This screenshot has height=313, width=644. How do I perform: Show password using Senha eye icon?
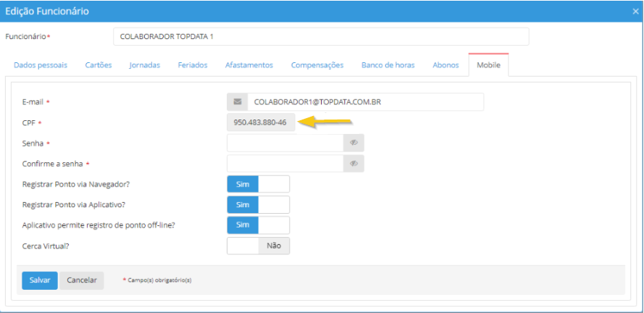354,143
